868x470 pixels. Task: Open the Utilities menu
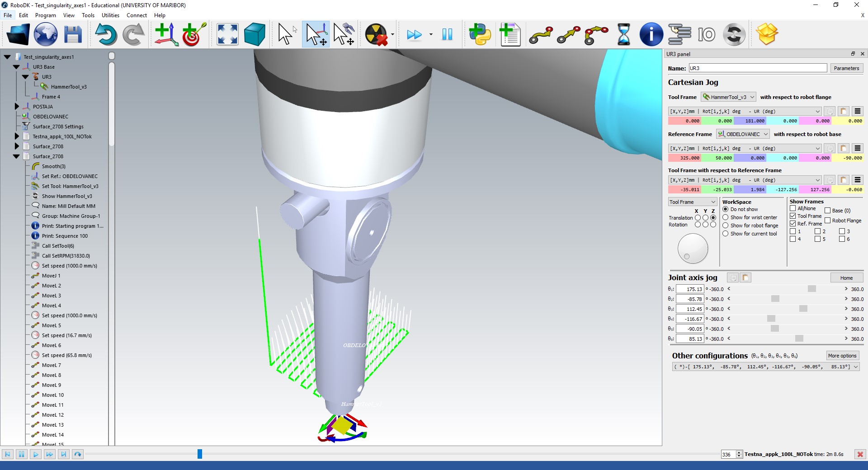pyautogui.click(x=110, y=15)
